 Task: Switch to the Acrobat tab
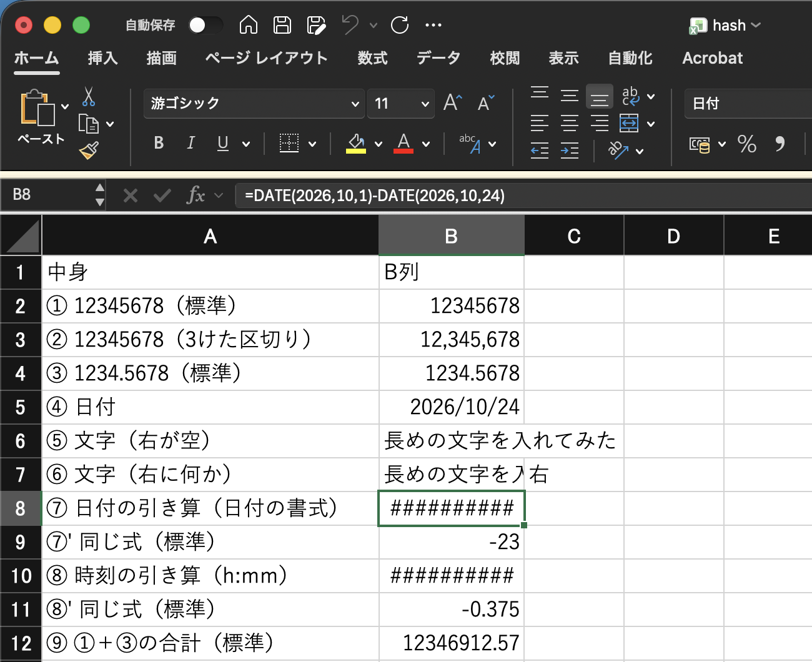point(713,58)
